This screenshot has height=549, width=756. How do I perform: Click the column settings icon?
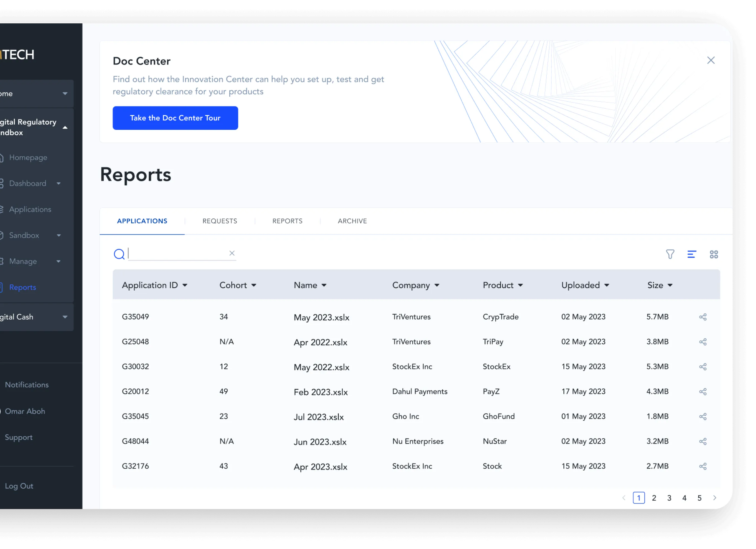pyautogui.click(x=691, y=254)
